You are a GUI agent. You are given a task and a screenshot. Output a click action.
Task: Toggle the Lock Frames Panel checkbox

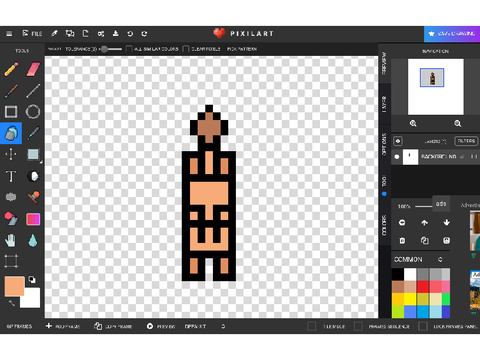pos(423,326)
